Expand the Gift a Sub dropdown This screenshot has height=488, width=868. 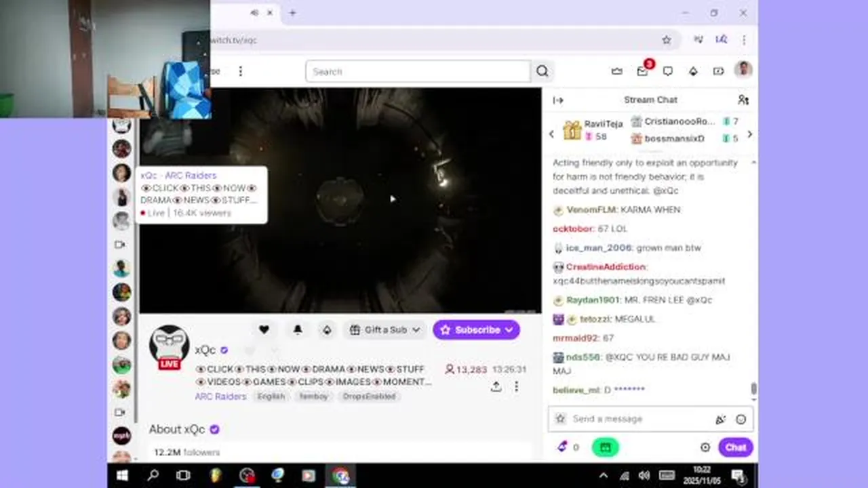click(x=385, y=330)
